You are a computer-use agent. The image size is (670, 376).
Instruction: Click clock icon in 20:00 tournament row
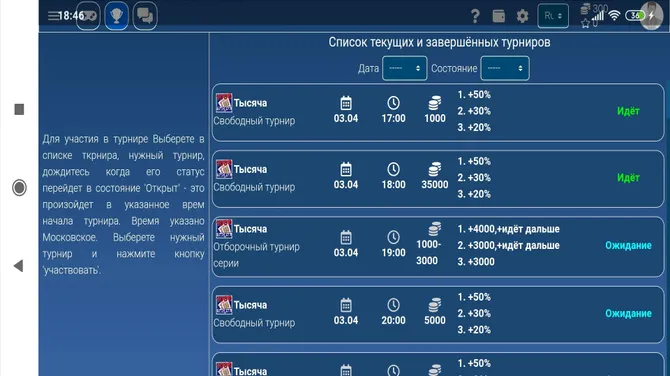tap(393, 305)
